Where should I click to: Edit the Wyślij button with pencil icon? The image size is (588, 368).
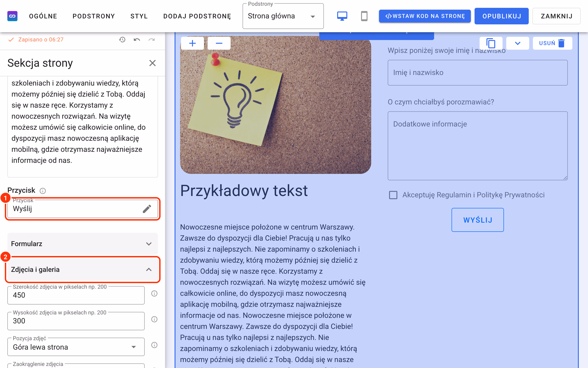click(x=147, y=209)
